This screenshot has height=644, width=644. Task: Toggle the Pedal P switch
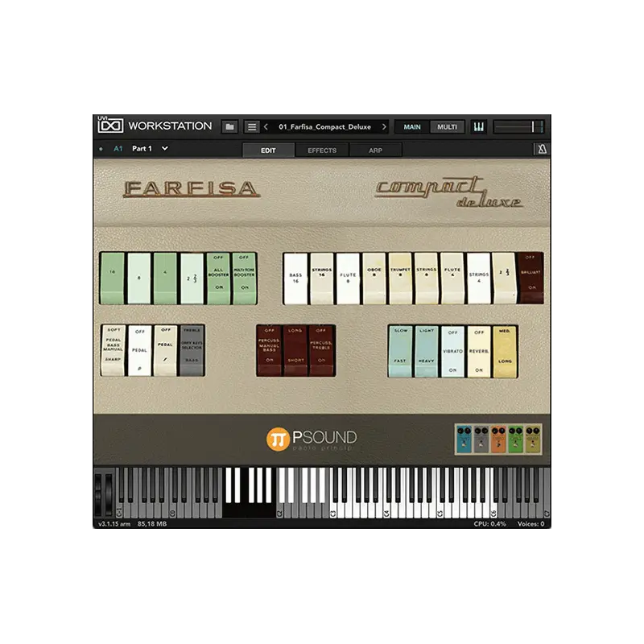coord(139,350)
